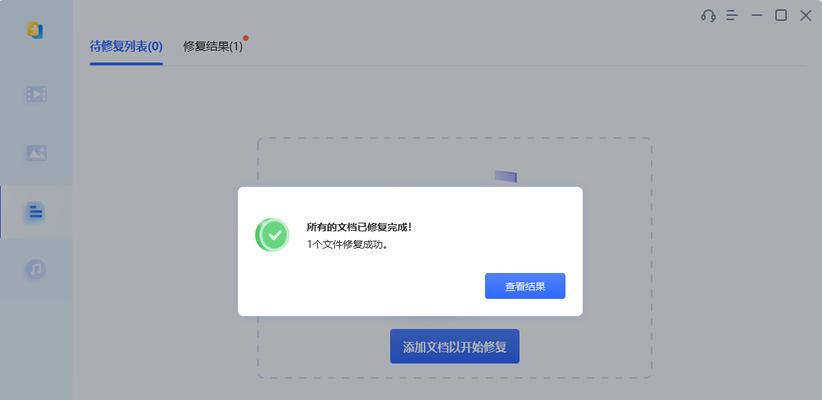Image resolution: width=822 pixels, height=400 pixels.
Task: Open the audio repair section in sidebar
Action: tap(36, 269)
